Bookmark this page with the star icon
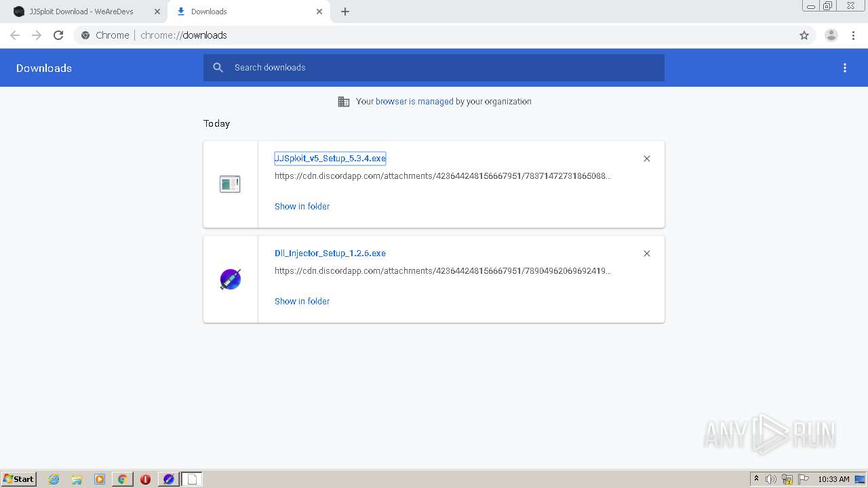 click(804, 35)
